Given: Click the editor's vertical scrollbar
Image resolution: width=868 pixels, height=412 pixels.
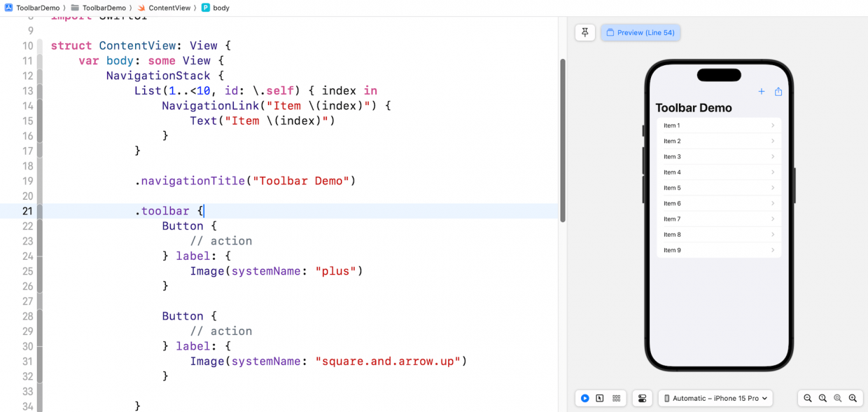Looking at the screenshot, I should coord(562,140).
